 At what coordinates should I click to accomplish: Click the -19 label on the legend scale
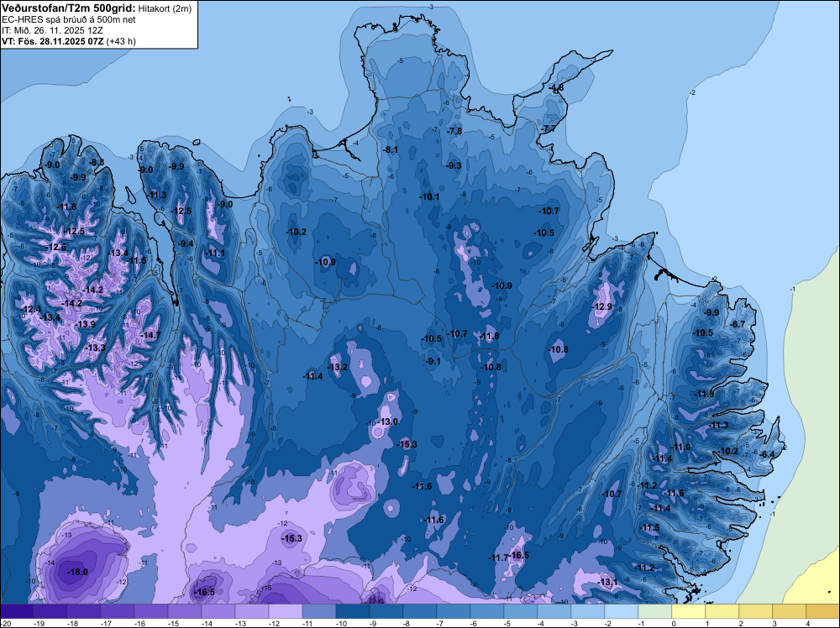[x=39, y=623]
